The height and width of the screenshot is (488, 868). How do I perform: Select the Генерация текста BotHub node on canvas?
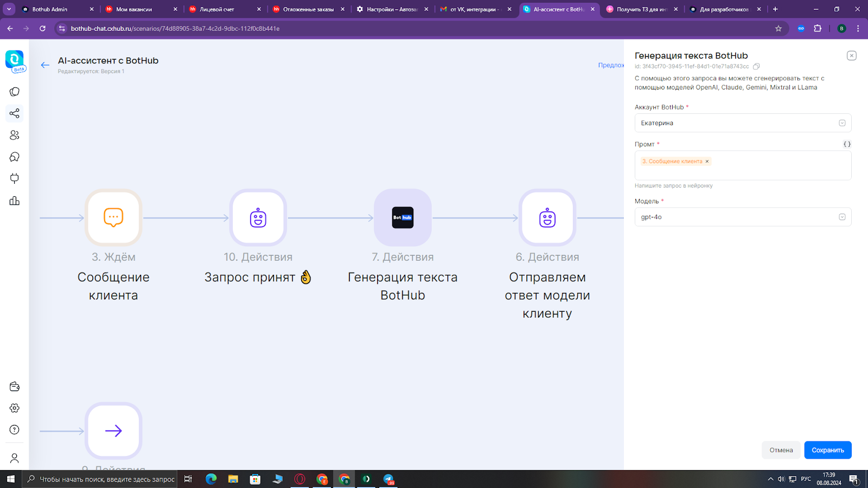point(403,217)
